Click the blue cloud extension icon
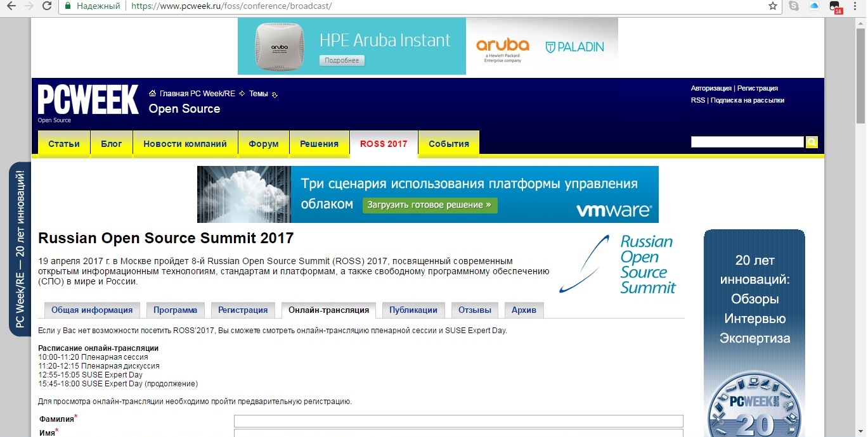Screen dimensions: 868x437 (x=814, y=6)
